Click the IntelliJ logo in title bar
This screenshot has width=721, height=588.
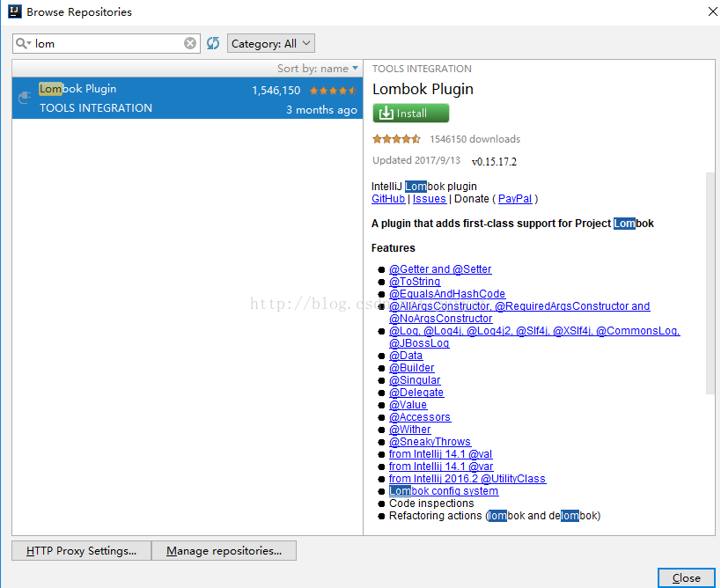(15, 11)
